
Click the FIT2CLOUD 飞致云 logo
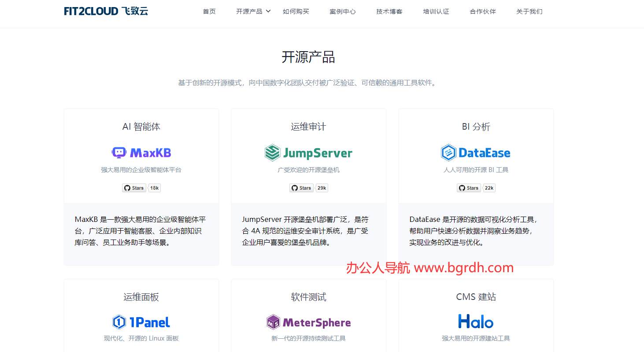coord(106,11)
